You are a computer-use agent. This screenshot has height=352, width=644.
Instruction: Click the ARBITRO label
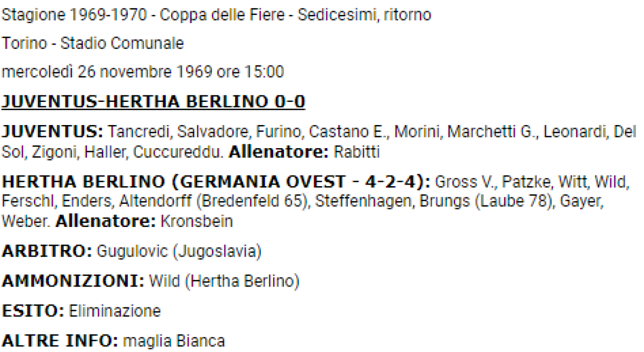[x=47, y=252]
